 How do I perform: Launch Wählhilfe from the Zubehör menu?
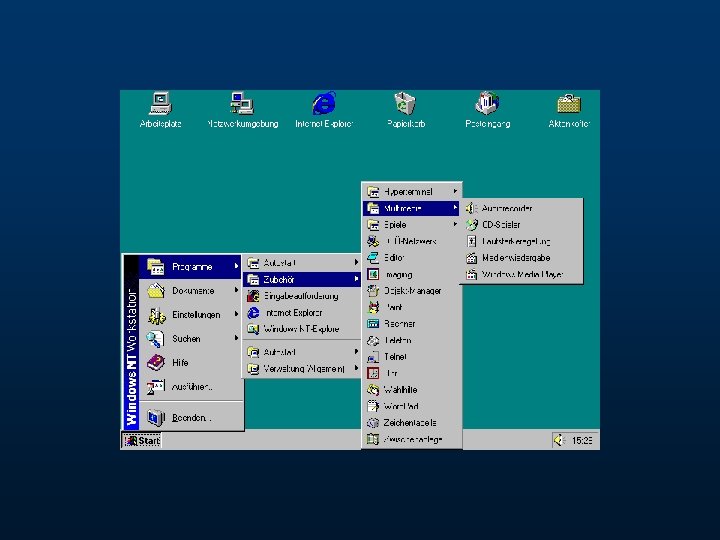click(x=411, y=390)
